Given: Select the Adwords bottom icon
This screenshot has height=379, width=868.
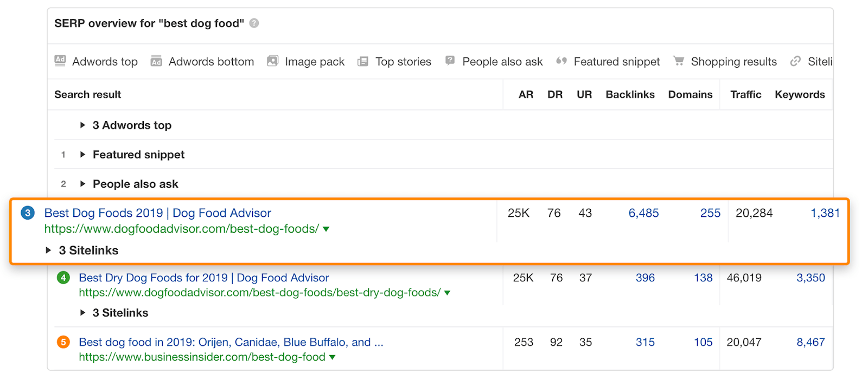Looking at the screenshot, I should click(x=156, y=61).
